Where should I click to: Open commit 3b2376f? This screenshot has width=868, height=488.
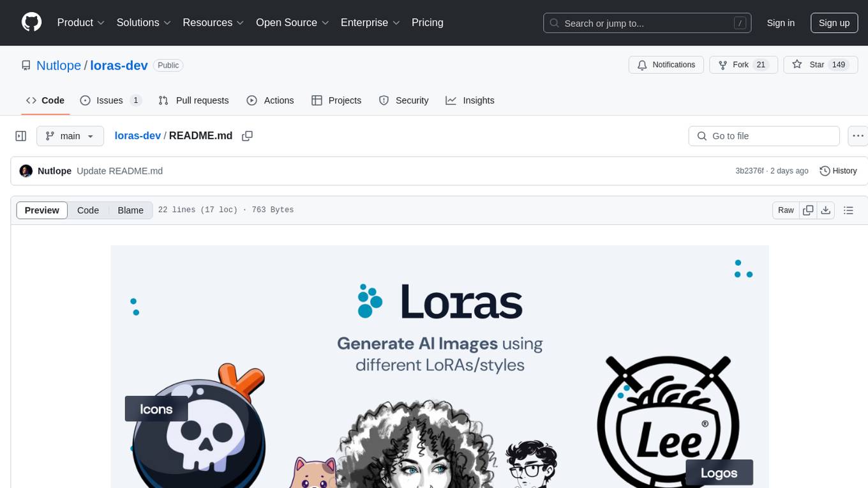pyautogui.click(x=749, y=171)
